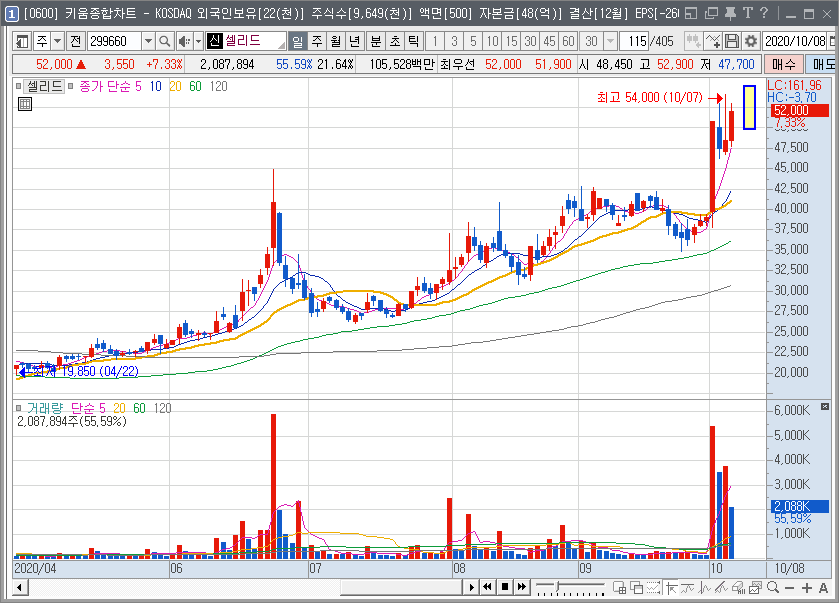
Task: Click the duplicate window icon in title bar
Action: [711, 13]
